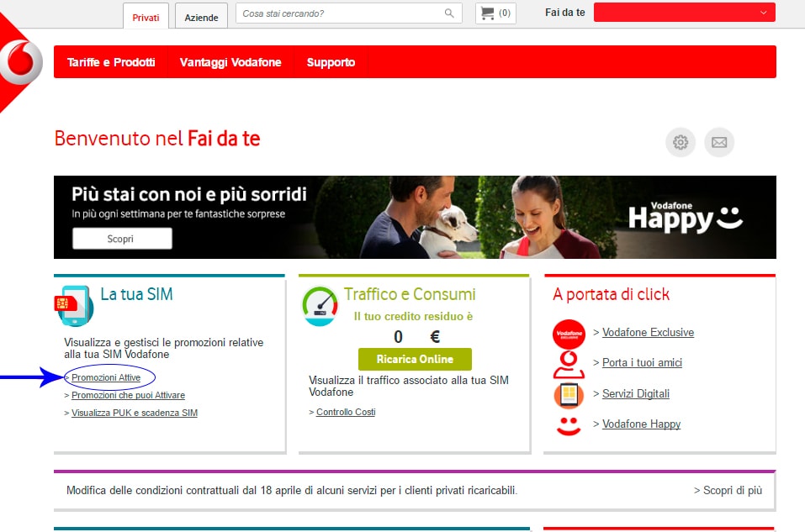Select the Privati tab
Image resolution: width=805 pixels, height=532 pixels.
pyautogui.click(x=146, y=17)
